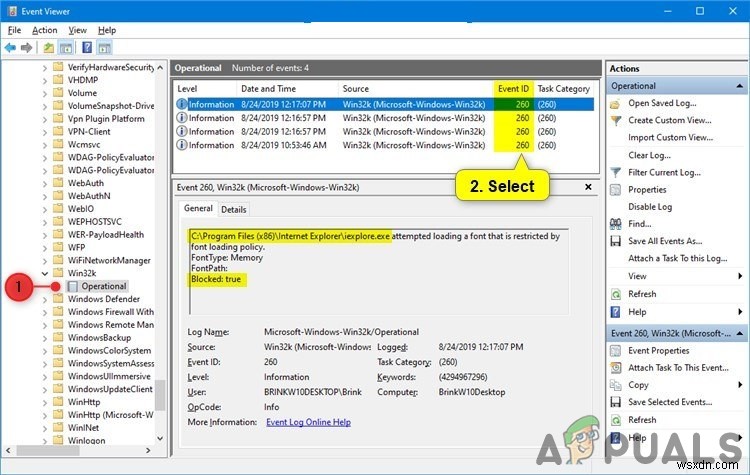
Task: Expand the WinHttp tree node
Action: [44, 402]
